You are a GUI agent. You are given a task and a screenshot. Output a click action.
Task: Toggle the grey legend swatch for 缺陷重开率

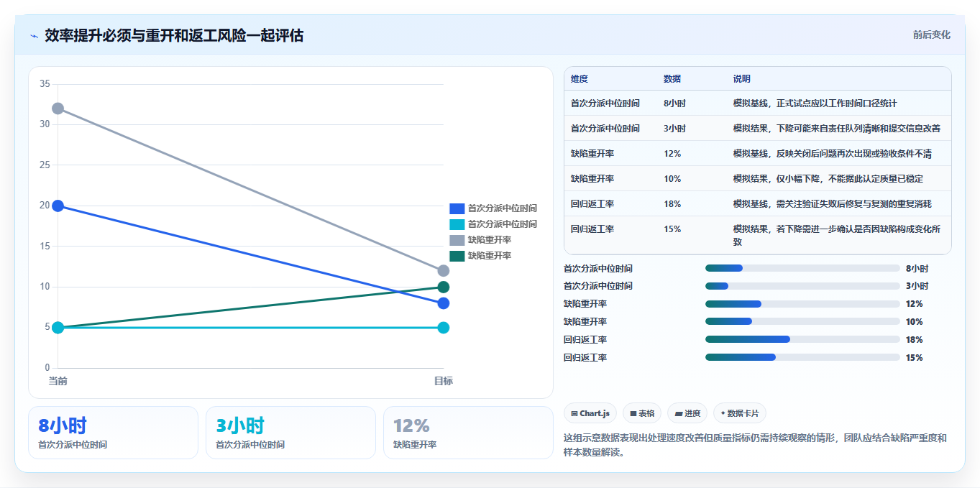coord(457,240)
